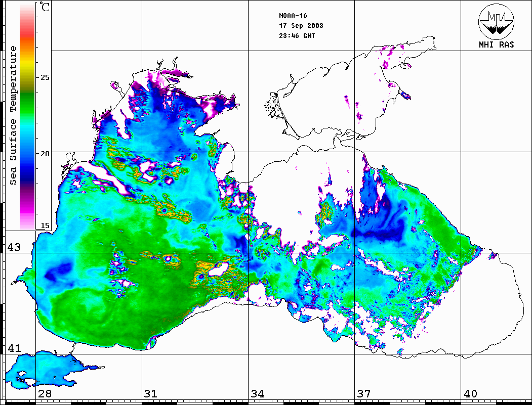Click the '23:46 GMT' time text
This screenshot has width=532, height=405.
click(x=297, y=35)
